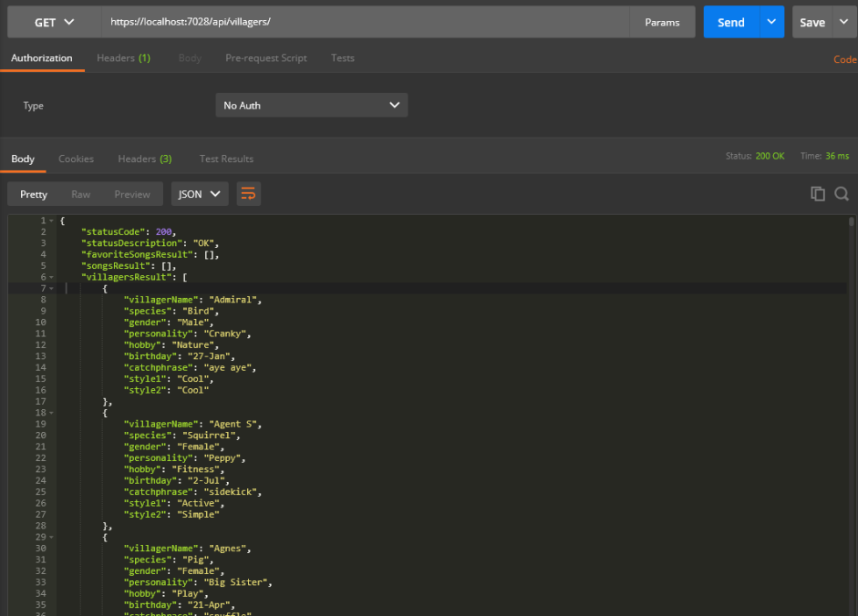
Task: Switch to the Cookies tab
Action: pyautogui.click(x=76, y=158)
